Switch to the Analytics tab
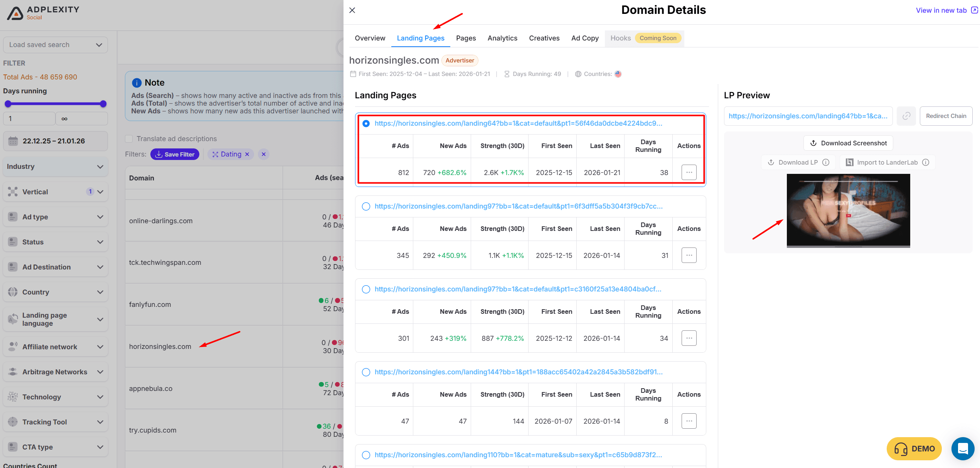This screenshot has width=980, height=468. click(502, 38)
